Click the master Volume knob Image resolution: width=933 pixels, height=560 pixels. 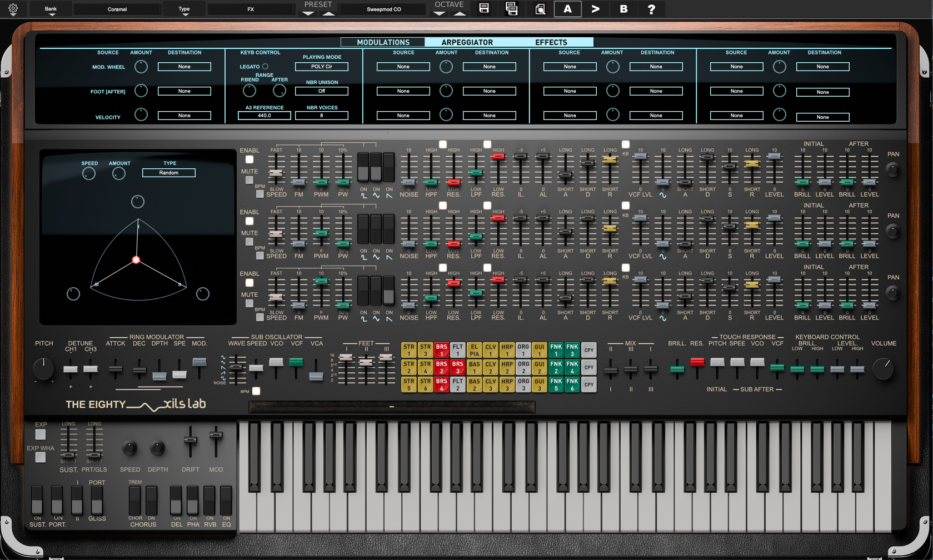883,369
